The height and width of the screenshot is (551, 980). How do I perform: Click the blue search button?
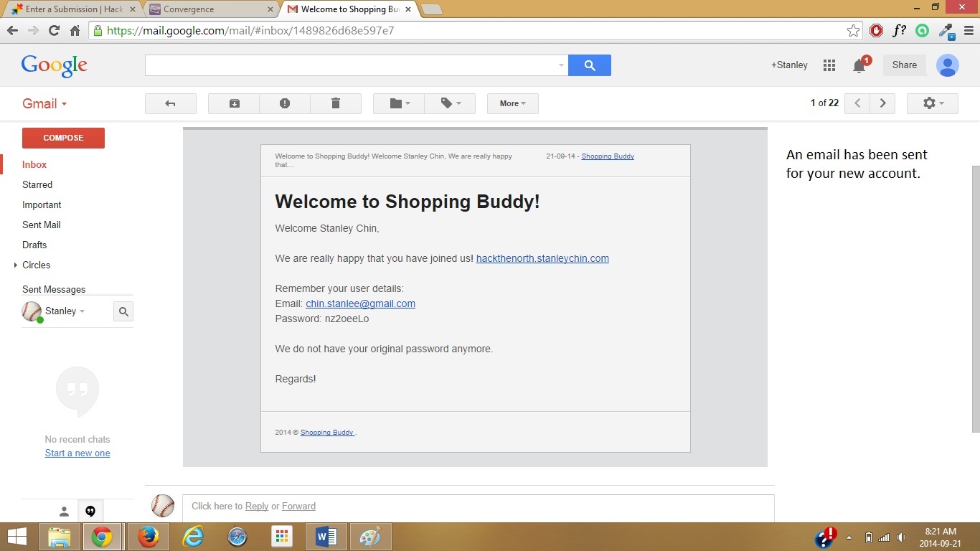tap(590, 65)
